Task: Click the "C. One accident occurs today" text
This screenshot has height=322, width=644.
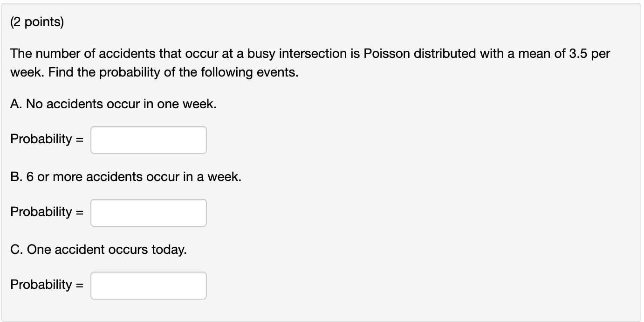Action: tap(98, 250)
